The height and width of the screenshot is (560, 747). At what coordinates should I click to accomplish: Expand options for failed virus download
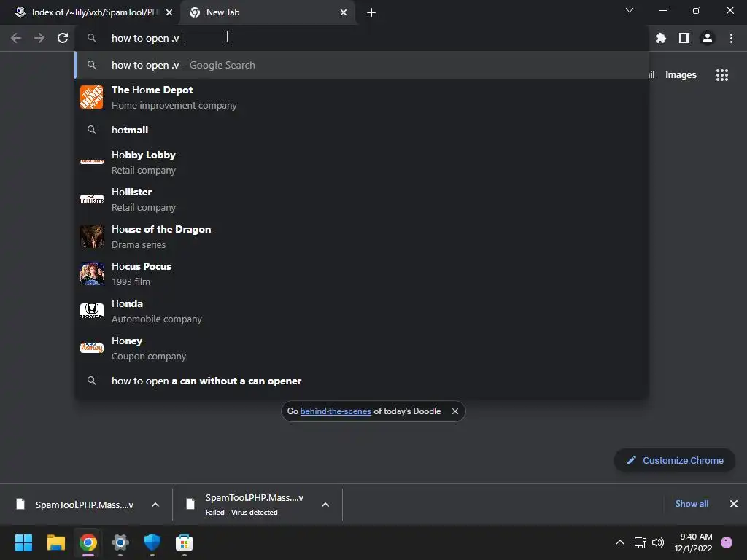325,505
